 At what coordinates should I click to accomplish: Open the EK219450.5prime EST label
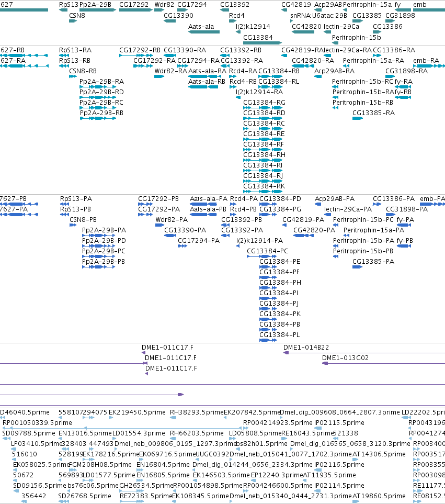click(137, 412)
